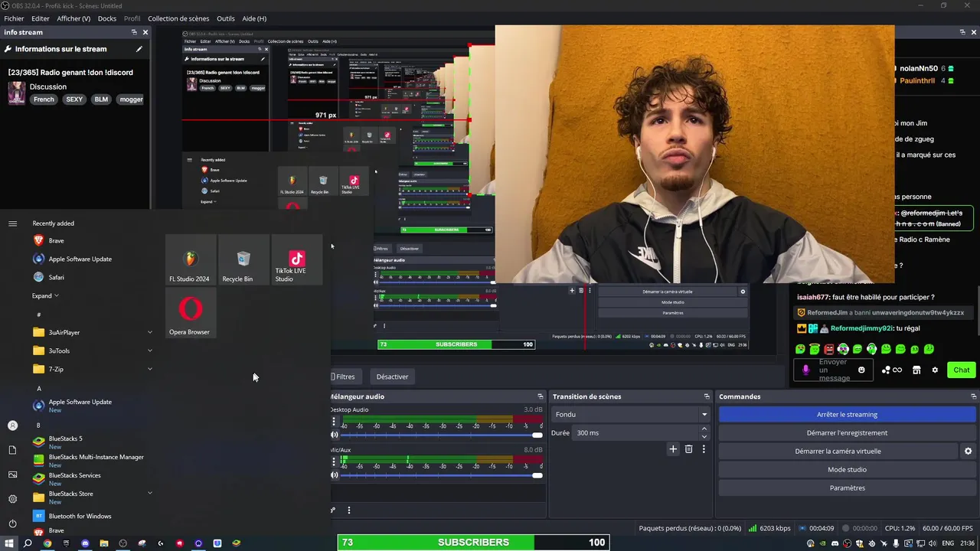Expand the 3uTools folder
The width and height of the screenshot is (980, 551).
coord(92,350)
